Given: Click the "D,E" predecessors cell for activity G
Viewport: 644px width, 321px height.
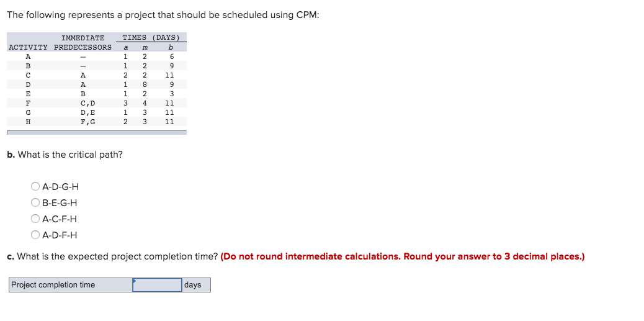Looking at the screenshot, I should point(88,112).
